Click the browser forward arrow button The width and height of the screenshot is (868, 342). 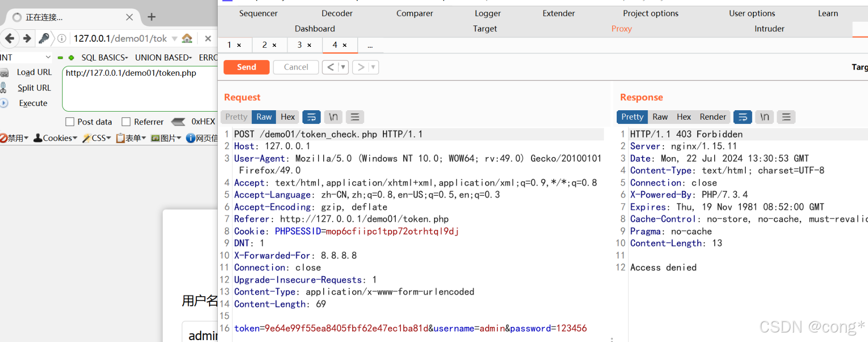tap(27, 38)
